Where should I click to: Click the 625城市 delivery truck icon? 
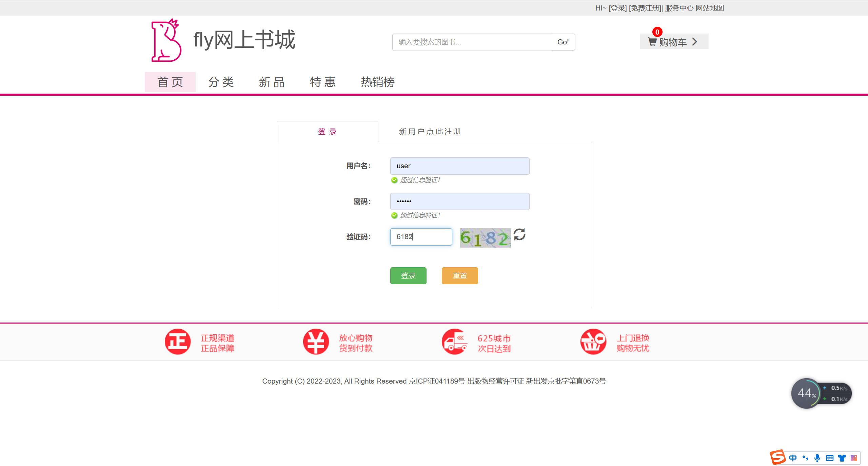click(454, 342)
